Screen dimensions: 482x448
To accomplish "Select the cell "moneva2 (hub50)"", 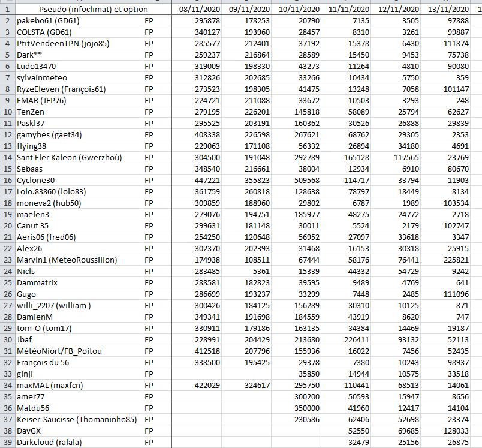I will point(79,203).
